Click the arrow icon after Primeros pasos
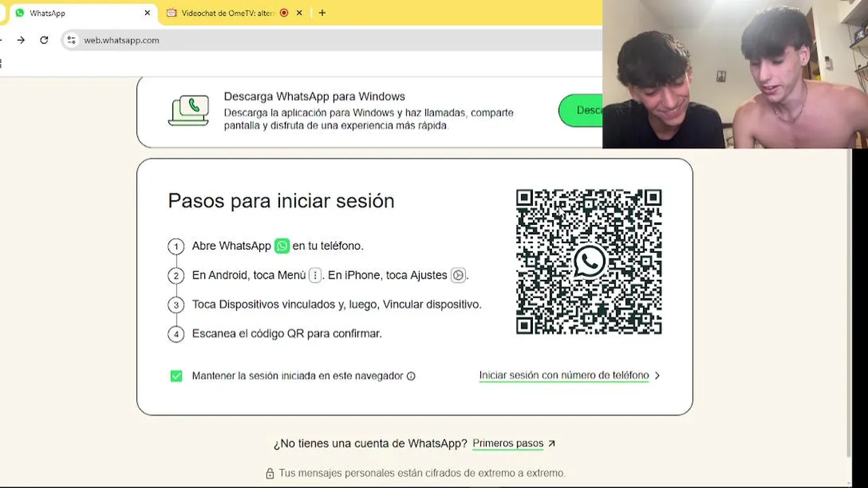The image size is (868, 488). pos(551,443)
